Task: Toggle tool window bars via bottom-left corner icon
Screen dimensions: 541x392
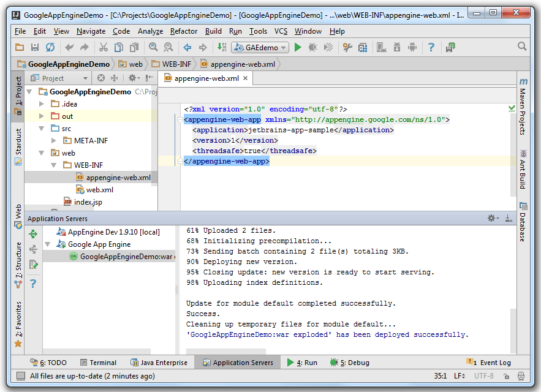Action: coord(21,376)
